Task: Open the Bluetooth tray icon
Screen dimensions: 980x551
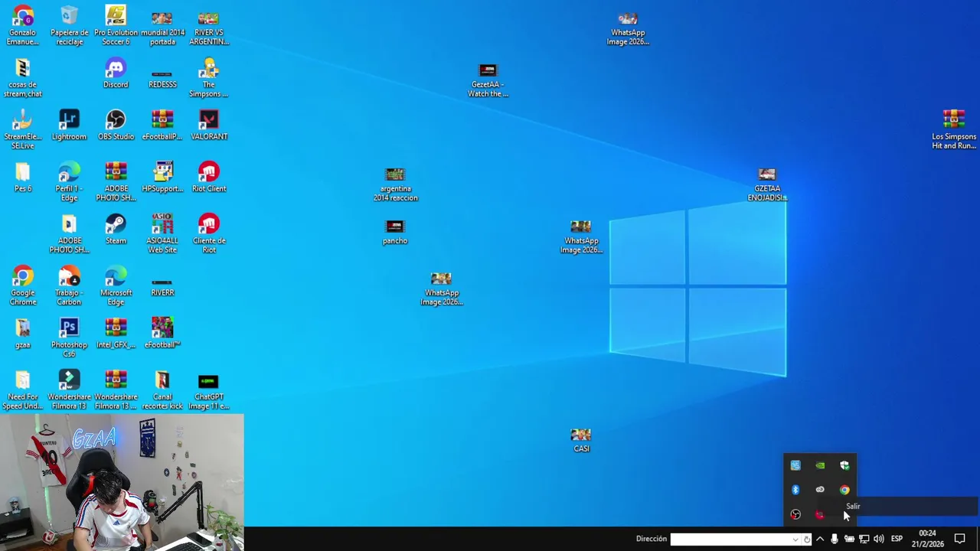Action: tap(795, 490)
